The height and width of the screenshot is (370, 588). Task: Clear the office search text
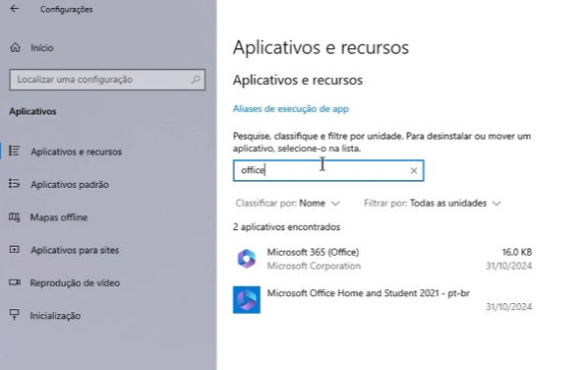(x=414, y=171)
